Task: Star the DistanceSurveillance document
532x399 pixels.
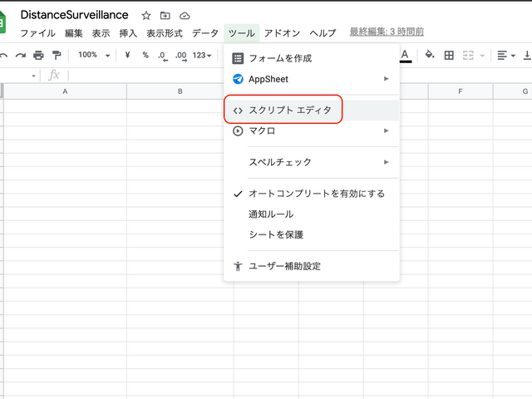Action: [146, 16]
